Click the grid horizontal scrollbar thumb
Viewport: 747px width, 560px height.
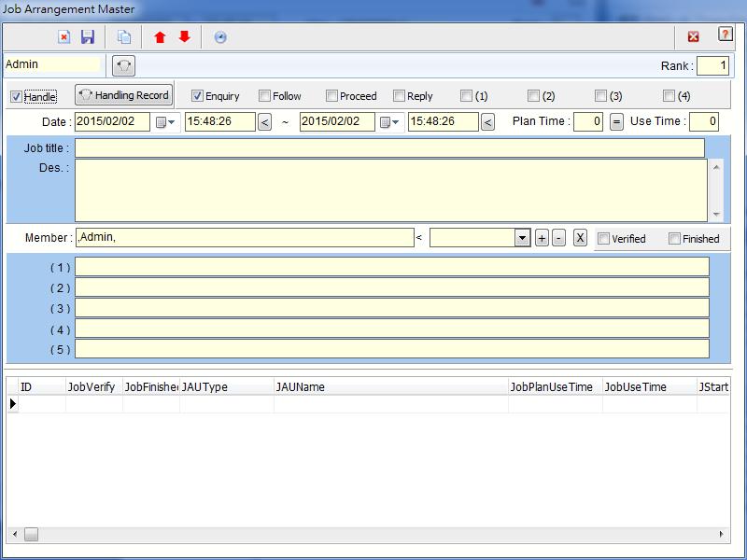click(x=31, y=534)
